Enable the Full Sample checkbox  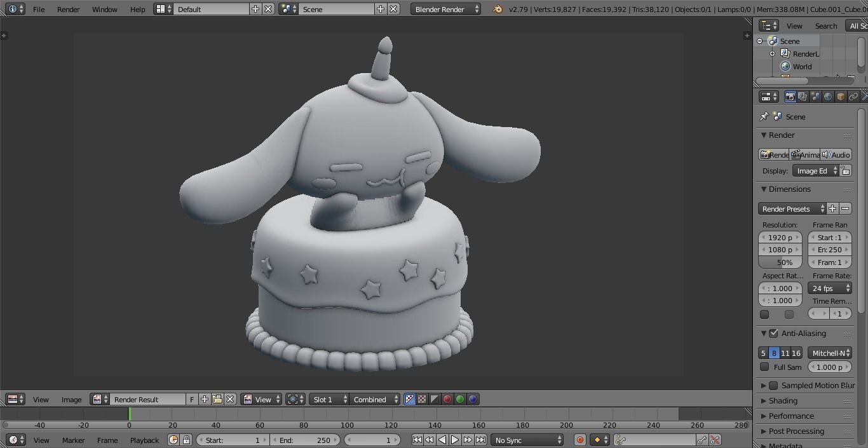764,367
